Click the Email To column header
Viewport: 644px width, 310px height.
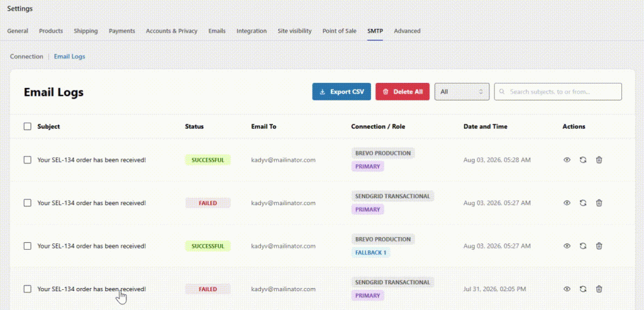click(264, 126)
